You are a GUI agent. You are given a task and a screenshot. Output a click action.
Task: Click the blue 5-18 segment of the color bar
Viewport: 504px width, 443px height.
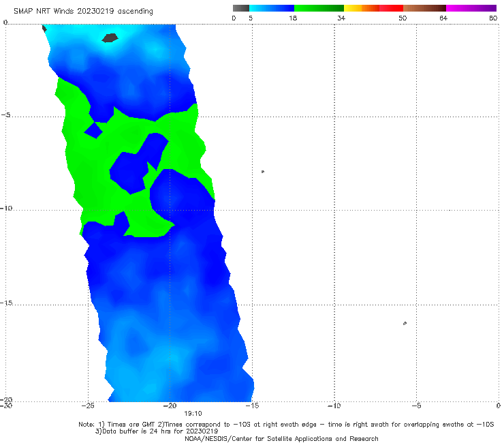coord(272,8)
